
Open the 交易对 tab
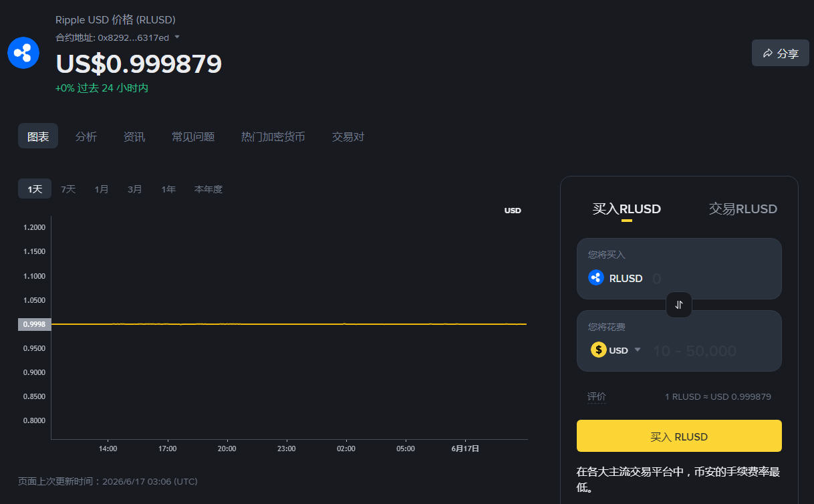click(348, 136)
